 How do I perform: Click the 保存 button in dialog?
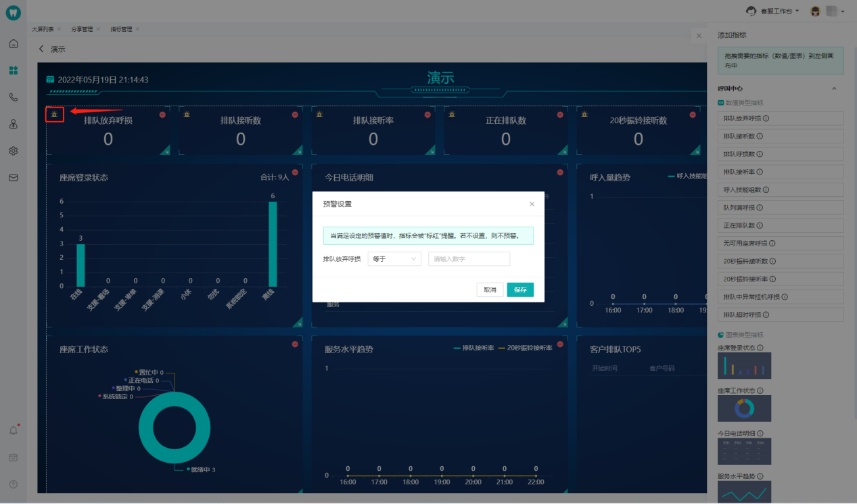520,290
